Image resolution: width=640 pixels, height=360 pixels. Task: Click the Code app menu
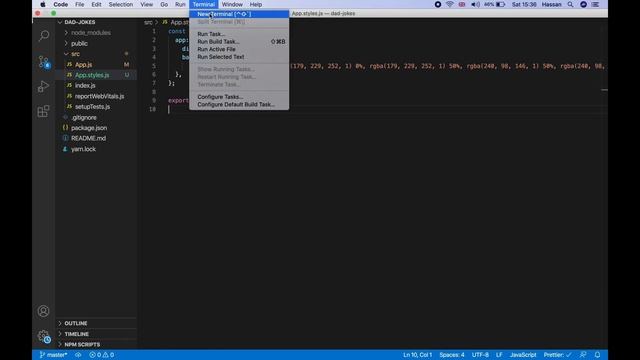[60, 4]
